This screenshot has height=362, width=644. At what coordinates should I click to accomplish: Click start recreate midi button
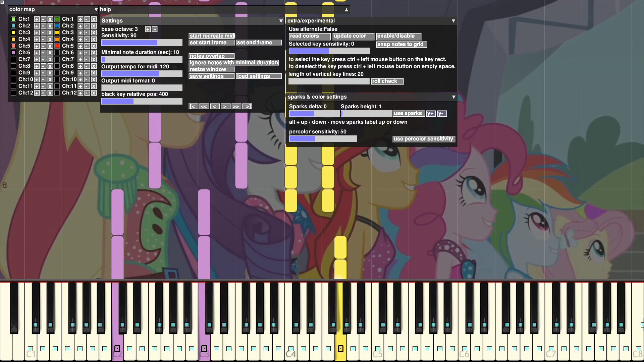click(212, 36)
